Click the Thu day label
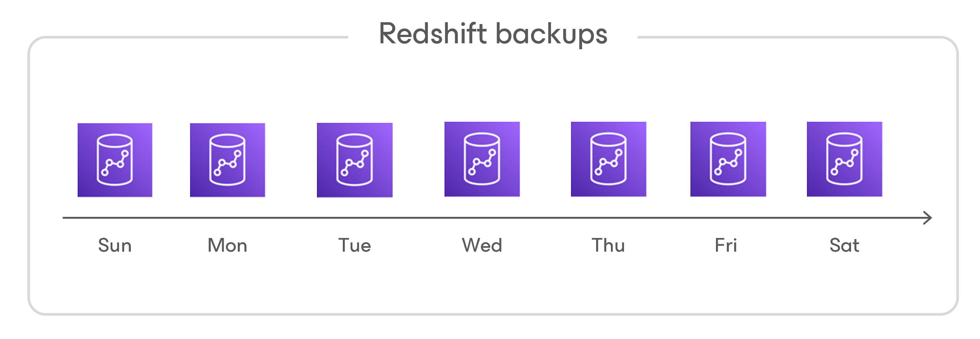The width and height of the screenshot is (980, 339). [x=608, y=245]
